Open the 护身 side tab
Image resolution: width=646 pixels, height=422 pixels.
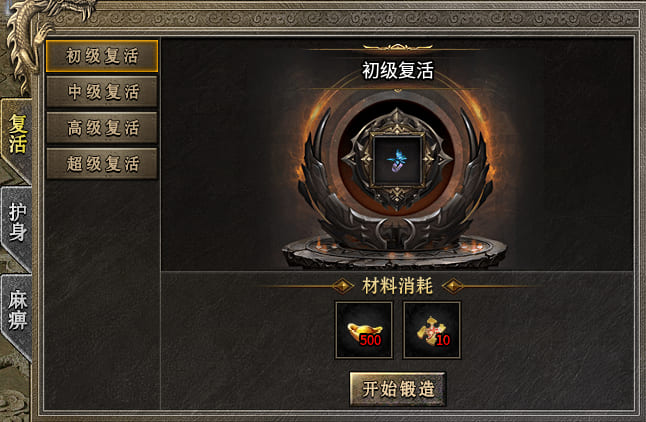point(16,225)
